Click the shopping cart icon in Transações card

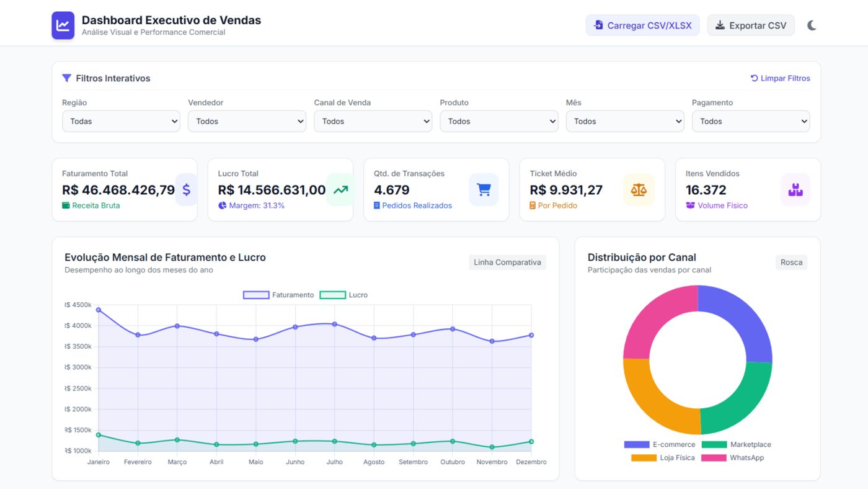484,189
